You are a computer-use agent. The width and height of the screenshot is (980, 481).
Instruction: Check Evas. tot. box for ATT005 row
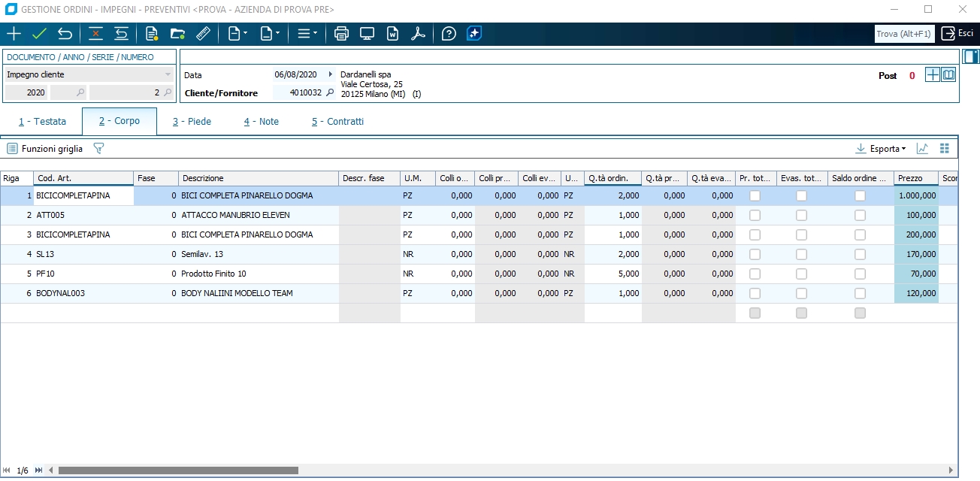pos(802,215)
